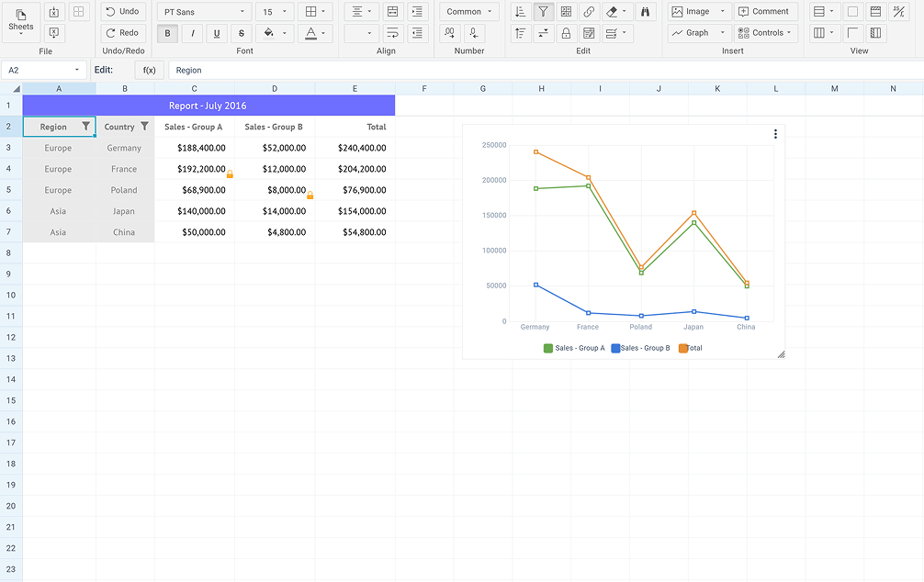Image resolution: width=924 pixels, height=582 pixels.
Task: Click the increase indent icon
Action: click(x=417, y=12)
